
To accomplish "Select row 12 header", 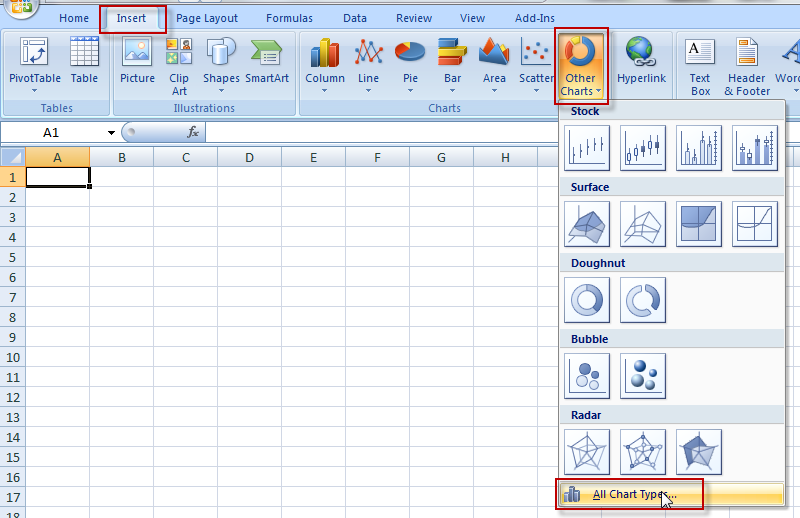I will coord(13,397).
